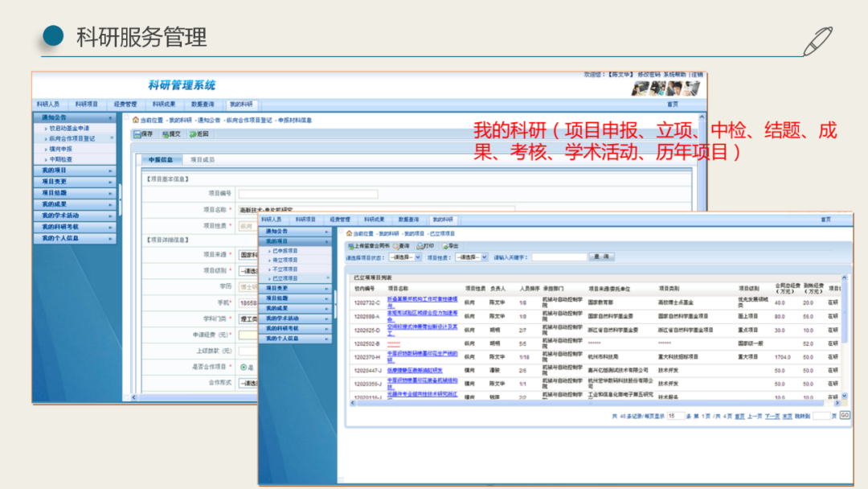The width and height of the screenshot is (868, 489).
Task: Click the 末页 pagination link
Action: click(x=787, y=417)
